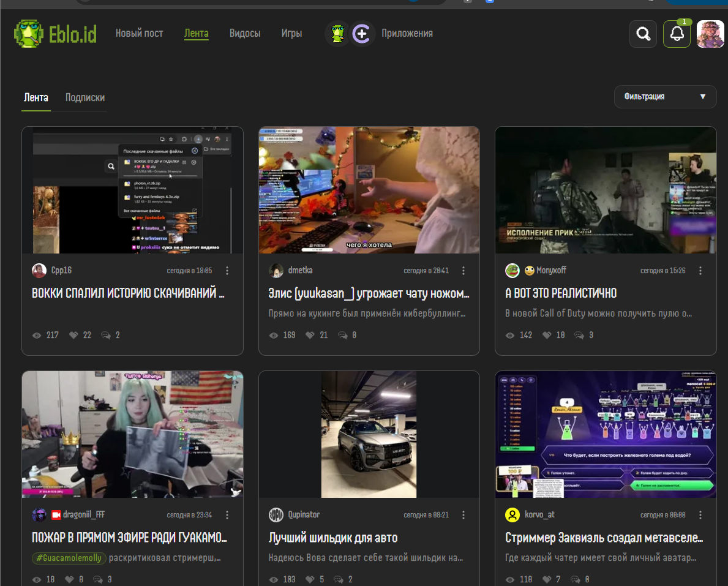Open the notifications bell

677,34
